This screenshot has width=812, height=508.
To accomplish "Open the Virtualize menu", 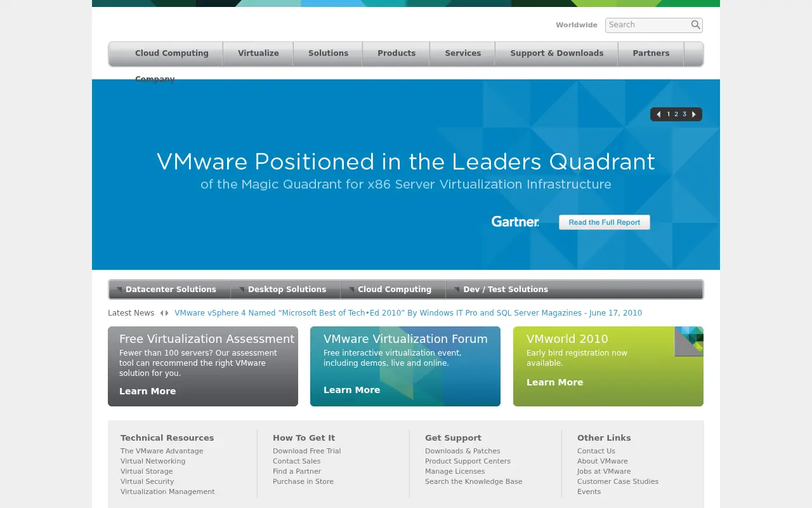I will coord(258,53).
